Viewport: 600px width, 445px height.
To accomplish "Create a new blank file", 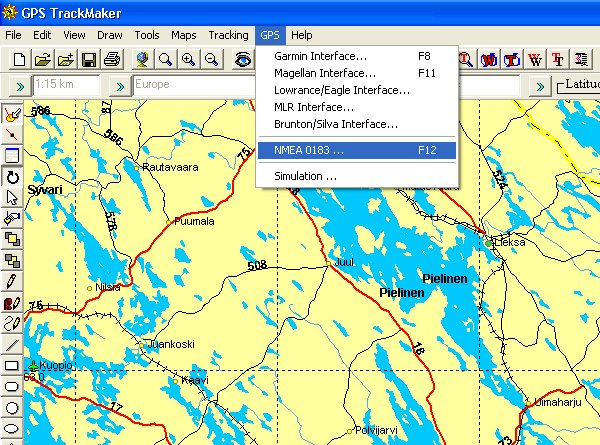I will pyautogui.click(x=20, y=60).
